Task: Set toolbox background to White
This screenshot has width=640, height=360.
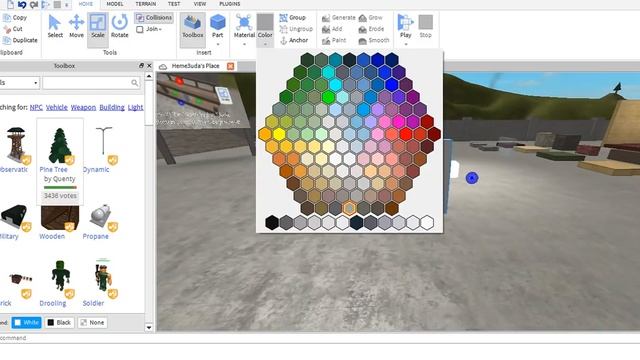Action: pyautogui.click(x=27, y=322)
